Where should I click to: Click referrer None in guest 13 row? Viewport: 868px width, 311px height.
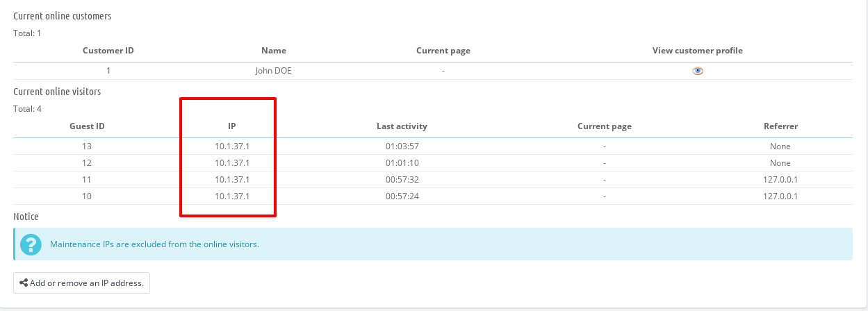(780, 146)
